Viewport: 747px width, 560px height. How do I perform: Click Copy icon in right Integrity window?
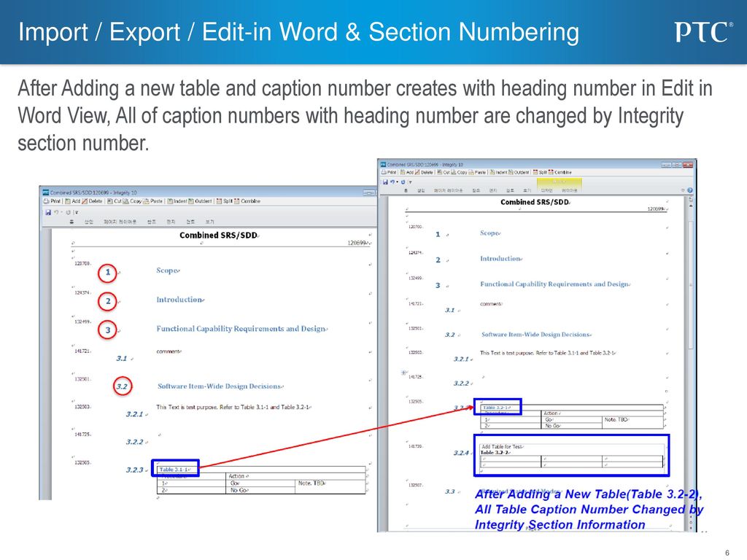click(x=454, y=172)
